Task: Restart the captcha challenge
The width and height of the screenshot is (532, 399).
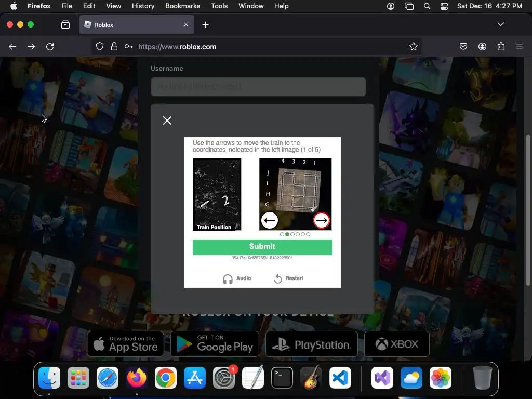Action: (288, 278)
